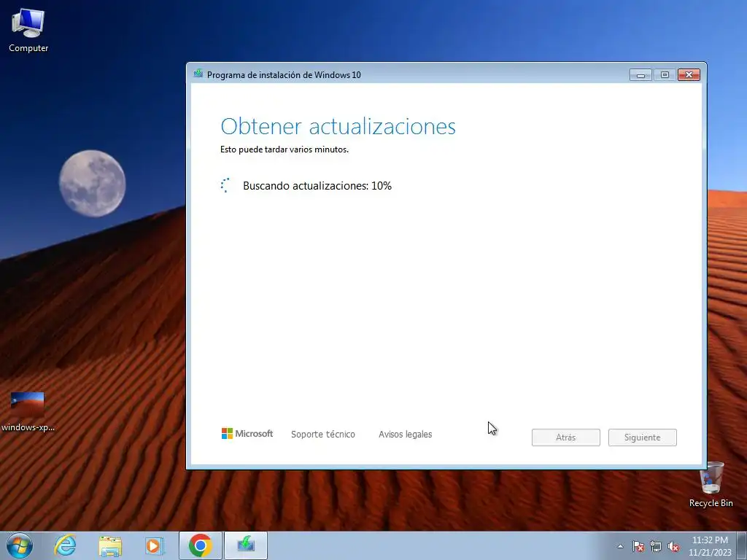Screen dimensions: 747x560
Task: Minimize the Windows 10 setup window
Action: pyautogui.click(x=640, y=75)
